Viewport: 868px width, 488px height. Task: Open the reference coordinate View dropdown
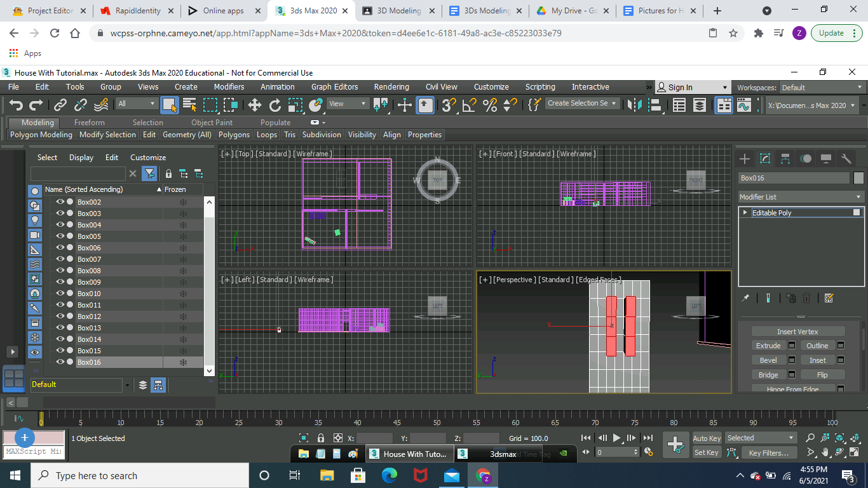348,104
